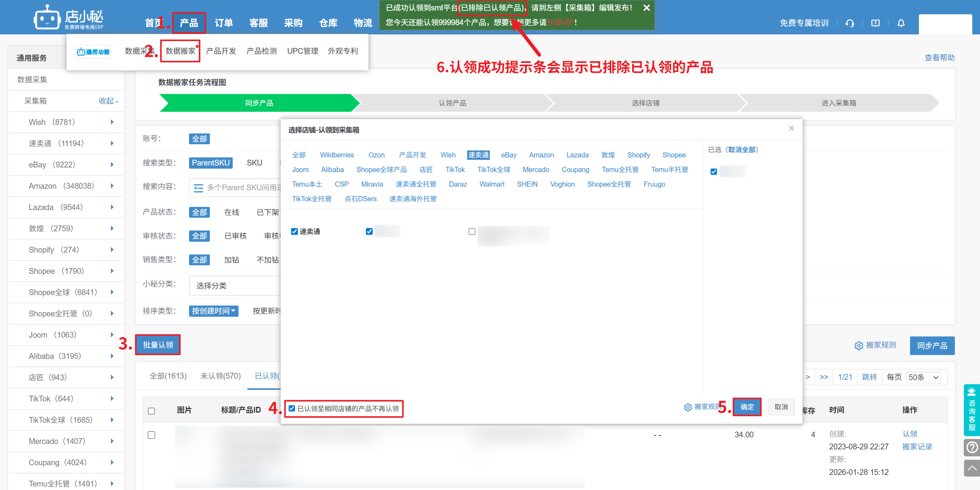
Task: Open the 订单 top menu
Action: click(223, 23)
